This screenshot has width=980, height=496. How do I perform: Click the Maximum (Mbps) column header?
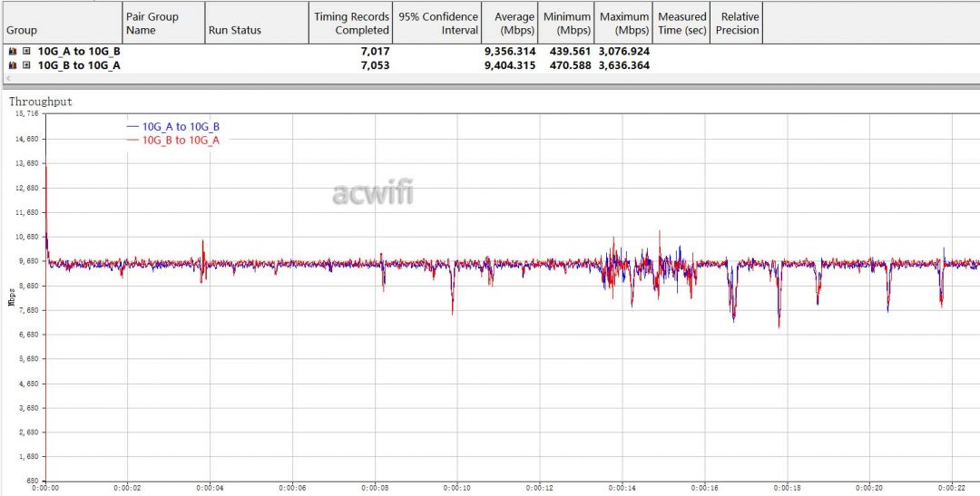624,24
